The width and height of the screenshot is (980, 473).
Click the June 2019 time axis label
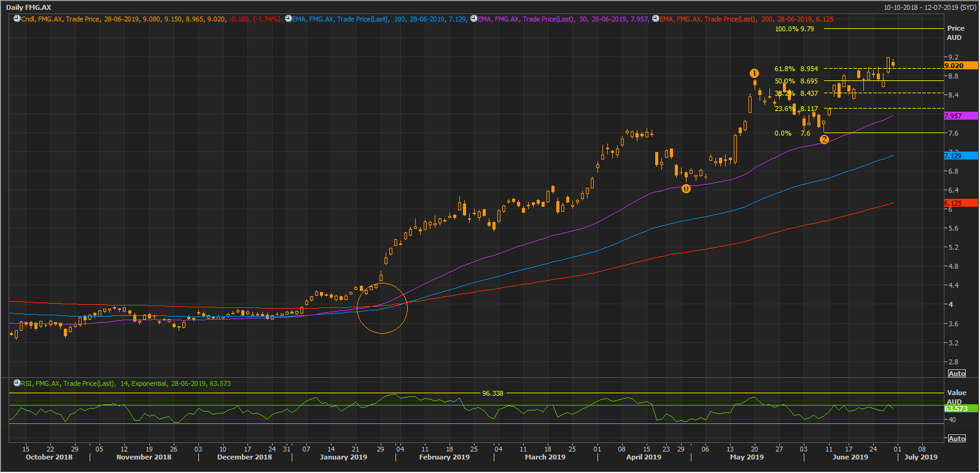pyautogui.click(x=850, y=457)
